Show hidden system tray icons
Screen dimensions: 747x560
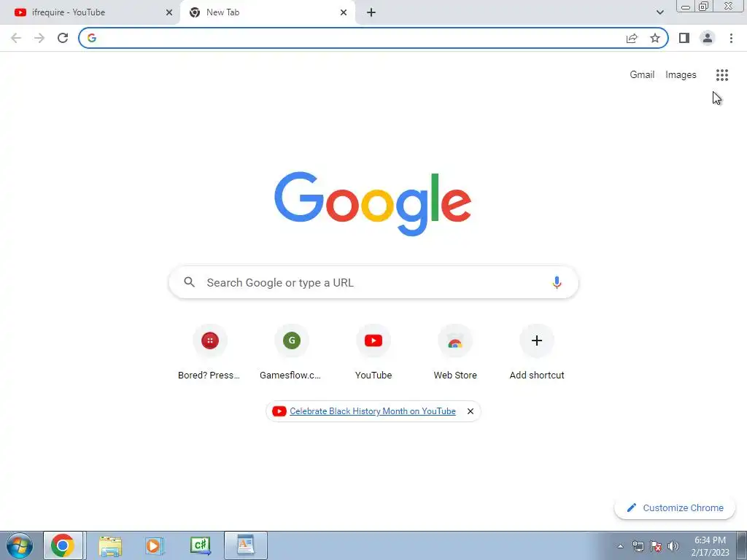620,546
